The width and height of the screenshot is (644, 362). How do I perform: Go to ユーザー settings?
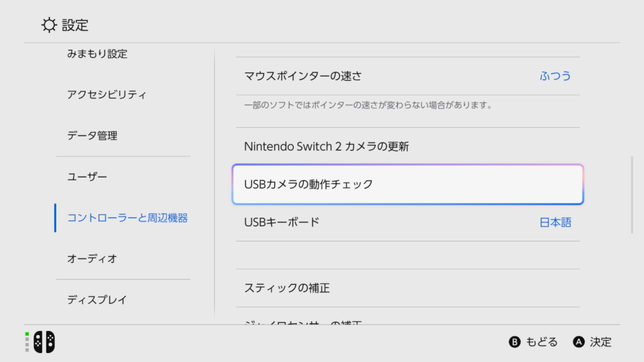[87, 177]
